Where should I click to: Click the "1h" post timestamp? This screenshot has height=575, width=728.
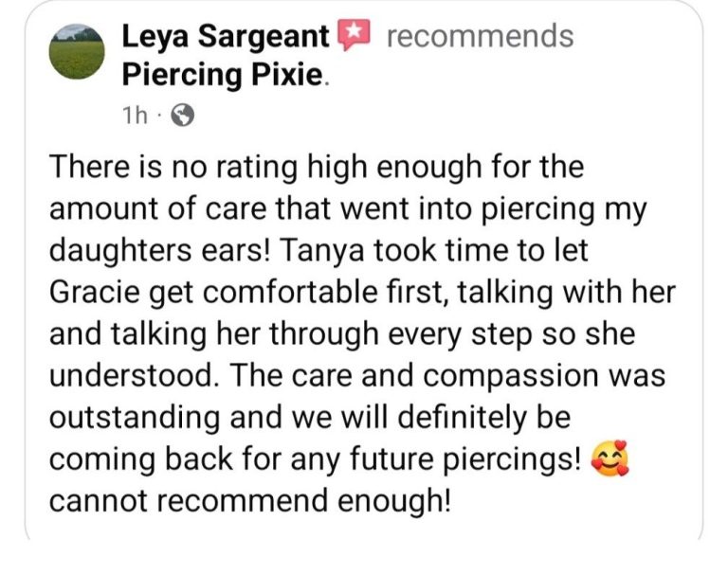pos(136,116)
